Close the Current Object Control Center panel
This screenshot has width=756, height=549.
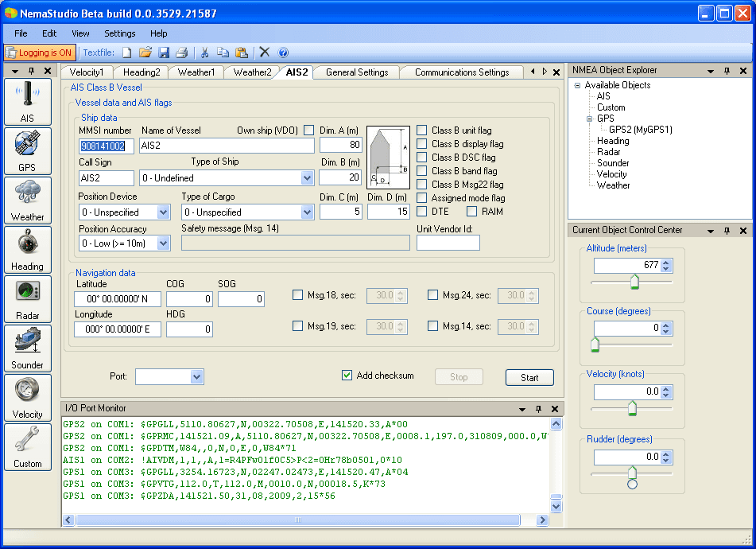click(743, 231)
